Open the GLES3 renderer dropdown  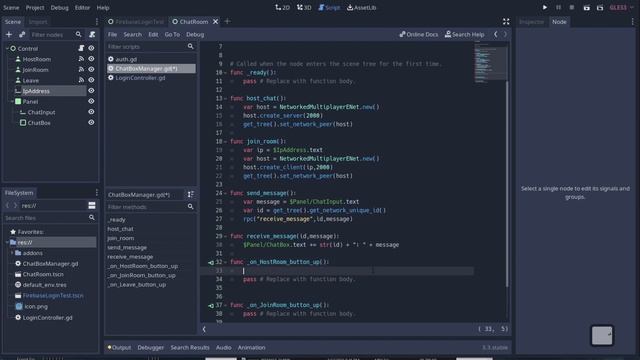point(622,7)
